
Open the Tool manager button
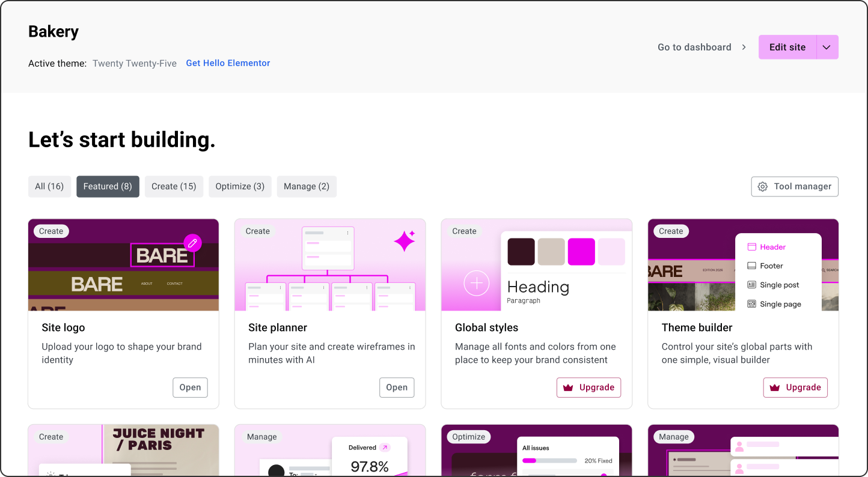point(795,186)
